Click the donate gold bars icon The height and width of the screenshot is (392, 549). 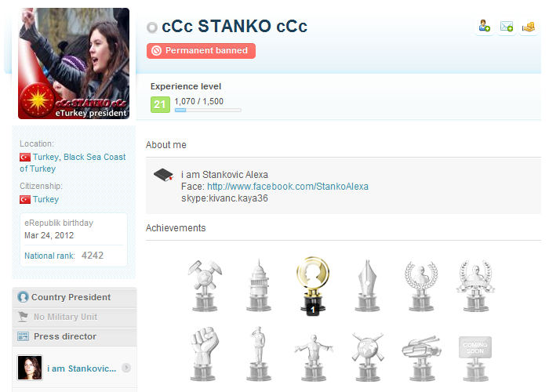click(x=529, y=26)
